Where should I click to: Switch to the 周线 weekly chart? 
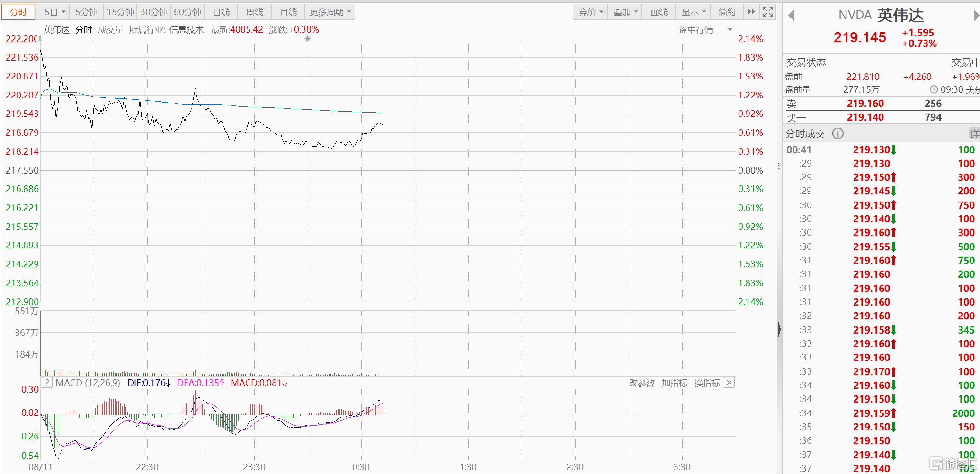pos(255,12)
